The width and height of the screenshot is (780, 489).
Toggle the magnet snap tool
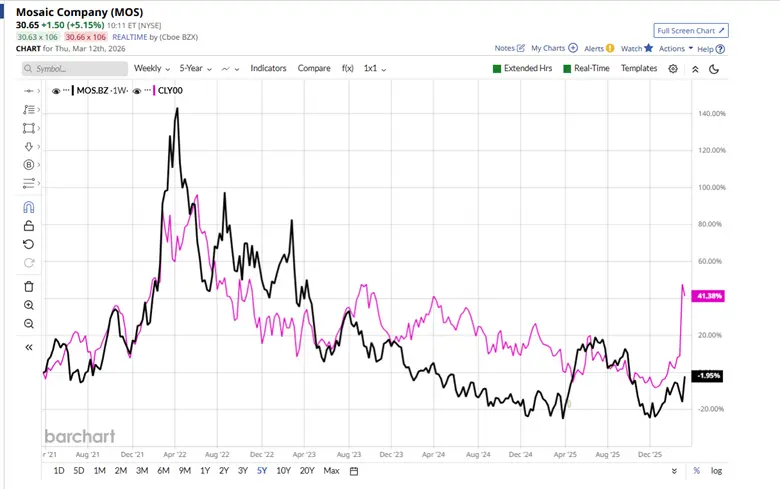(x=29, y=207)
